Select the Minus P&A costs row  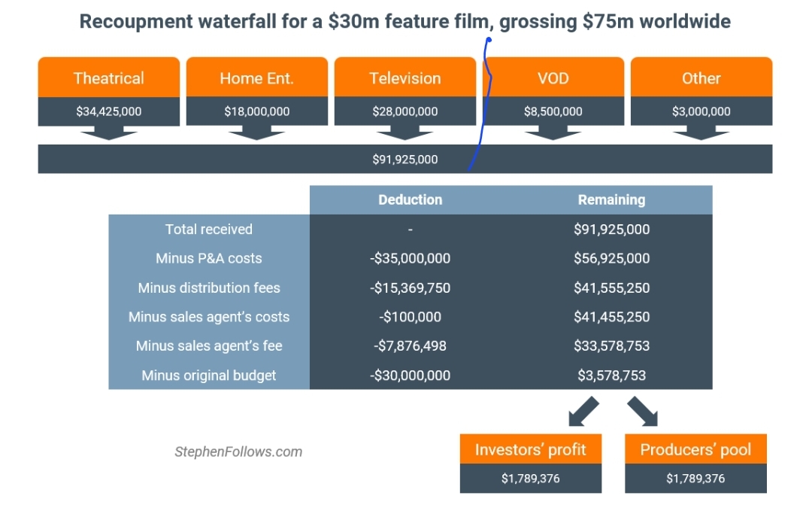tap(209, 258)
